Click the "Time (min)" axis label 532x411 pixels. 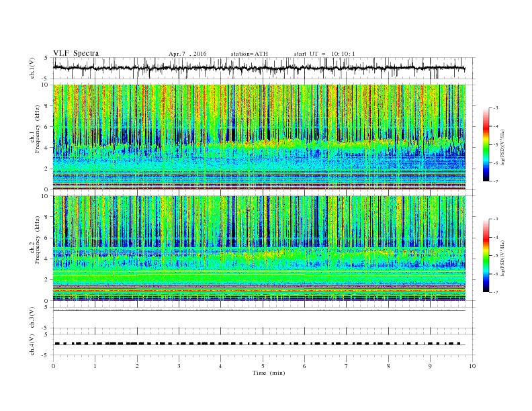tap(269, 373)
